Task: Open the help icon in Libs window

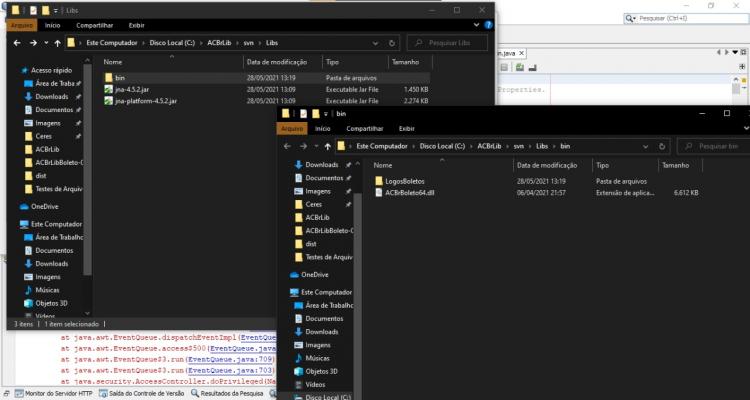Action: [x=488, y=25]
